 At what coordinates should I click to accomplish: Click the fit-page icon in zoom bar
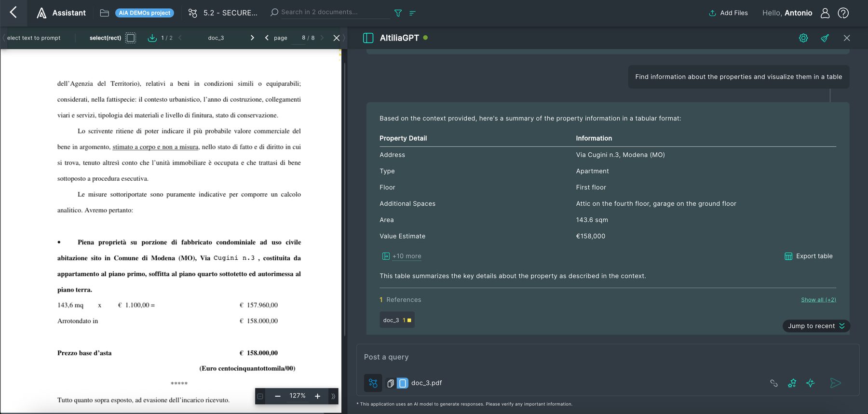pos(260,396)
